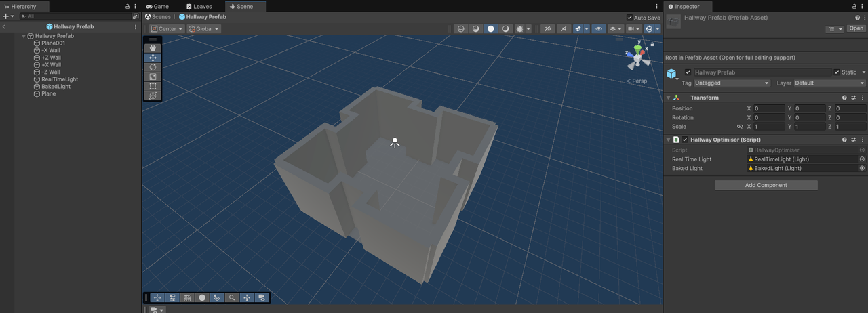868x313 pixels.
Task: Click the camera overlay icon in bottom bar
Action: point(262,297)
